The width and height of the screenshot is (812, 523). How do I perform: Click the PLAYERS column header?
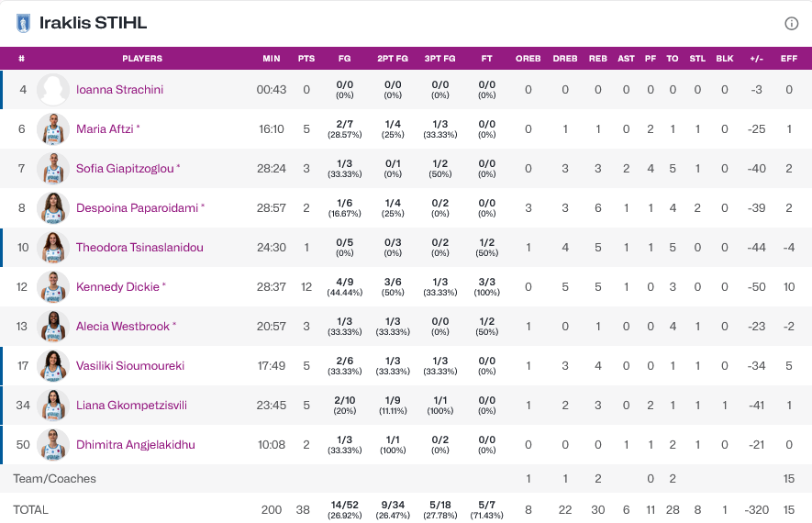(142, 59)
